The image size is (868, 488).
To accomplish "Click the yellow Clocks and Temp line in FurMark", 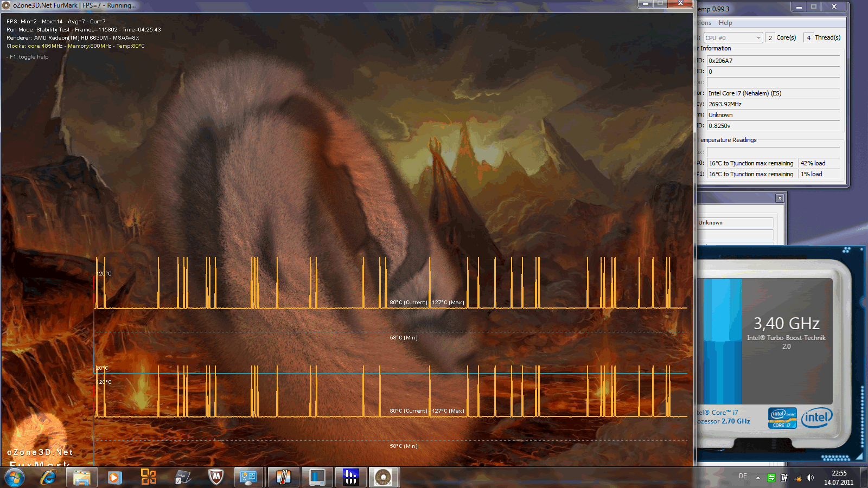I will (75, 46).
